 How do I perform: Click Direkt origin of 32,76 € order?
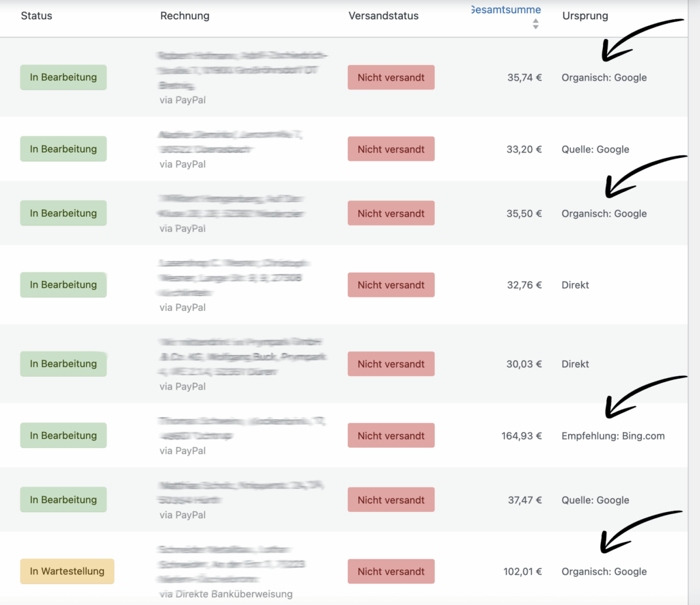575,285
